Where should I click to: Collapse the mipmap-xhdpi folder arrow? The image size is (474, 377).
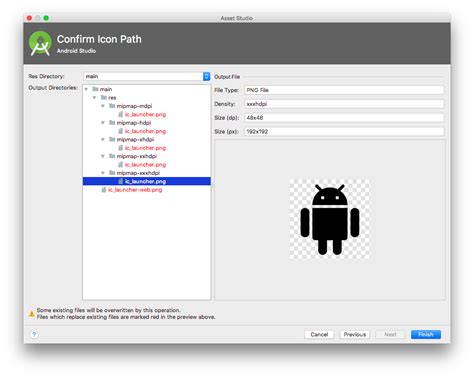pos(103,139)
